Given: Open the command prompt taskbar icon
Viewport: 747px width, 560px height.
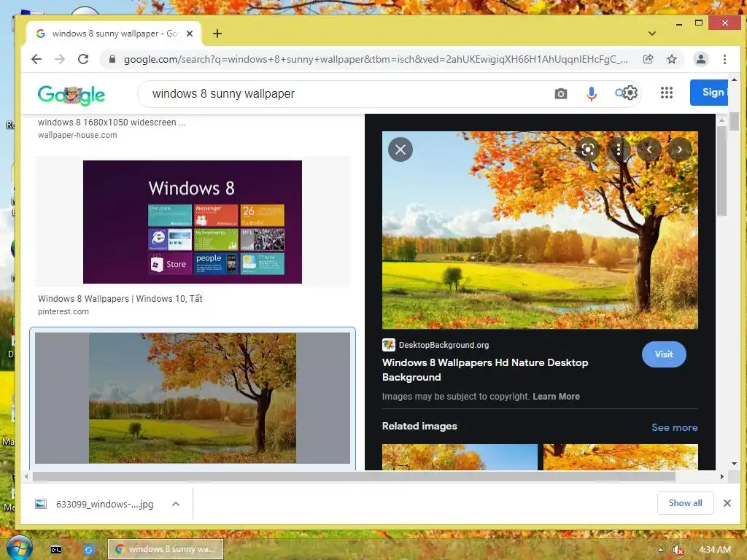Looking at the screenshot, I should coord(56,550).
